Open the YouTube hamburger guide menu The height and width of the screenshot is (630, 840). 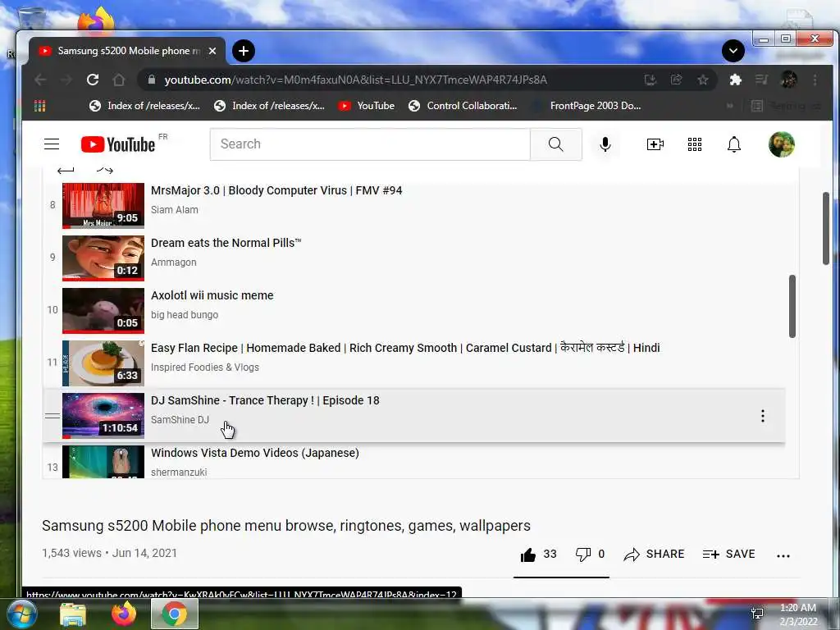click(x=52, y=144)
